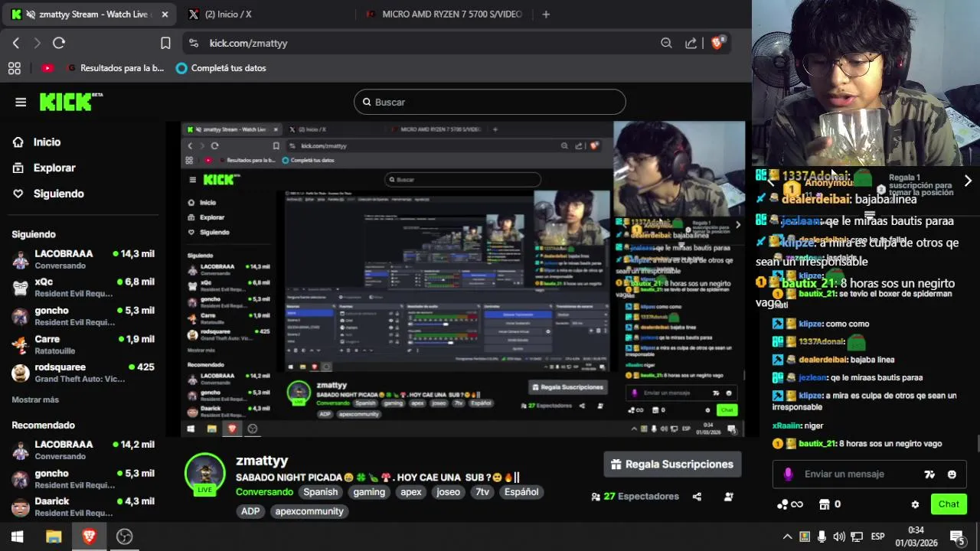
Task: Open the Kicks infinity balance icon
Action: (790, 504)
